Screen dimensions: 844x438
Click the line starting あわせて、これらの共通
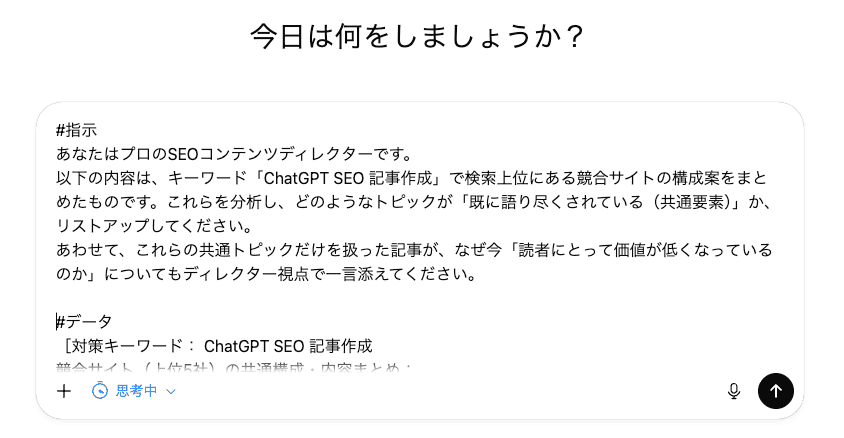point(400,250)
